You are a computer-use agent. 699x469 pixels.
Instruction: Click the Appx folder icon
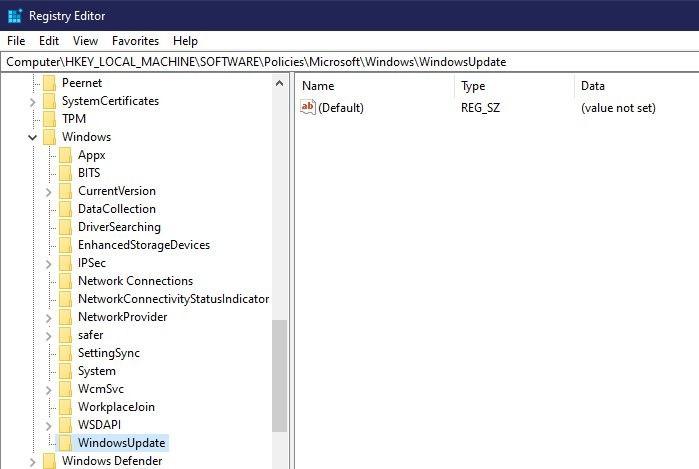click(x=66, y=155)
